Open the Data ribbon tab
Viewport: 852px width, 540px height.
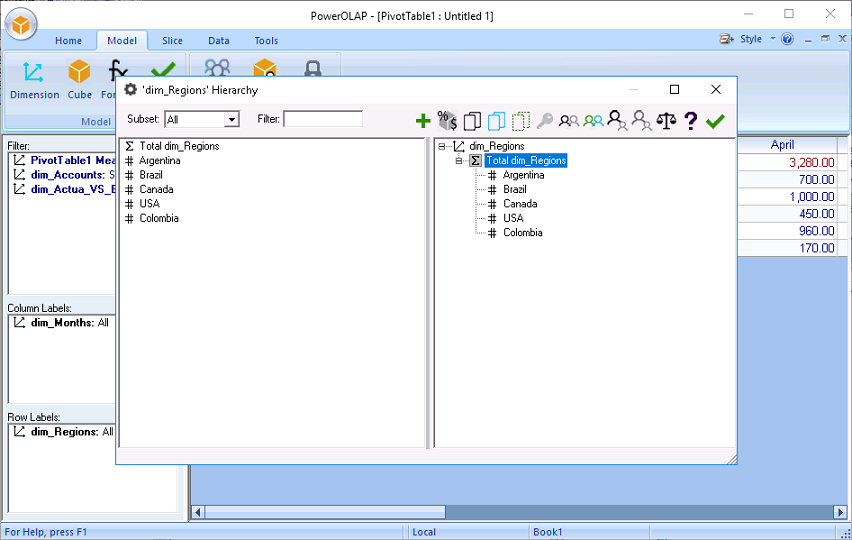[218, 41]
